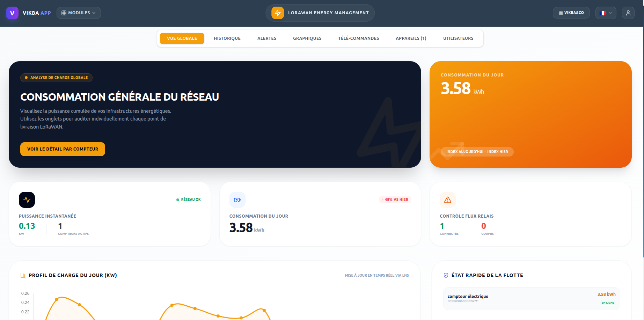Image resolution: width=644 pixels, height=320 pixels.
Task: Open the Modules dropdown
Action: (x=79, y=13)
